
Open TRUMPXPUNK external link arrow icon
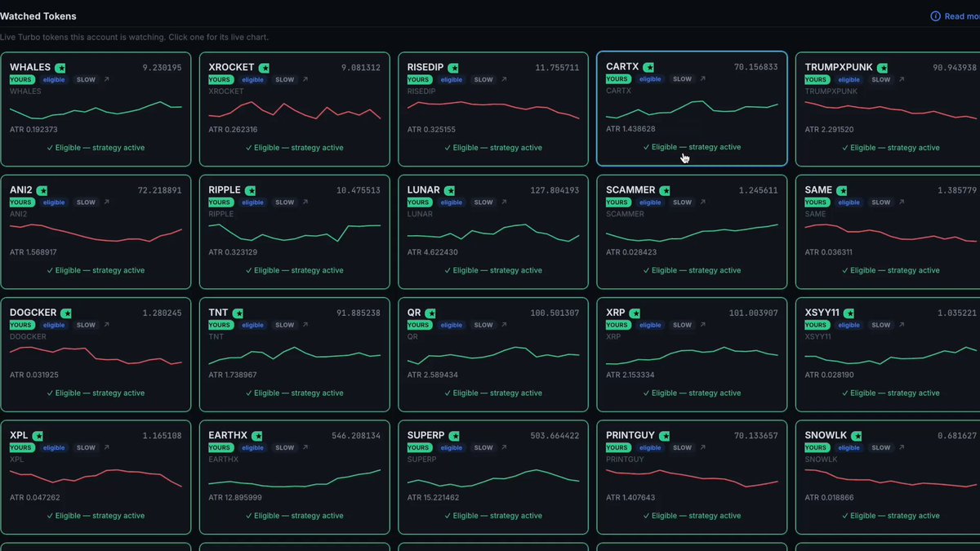pos(902,80)
